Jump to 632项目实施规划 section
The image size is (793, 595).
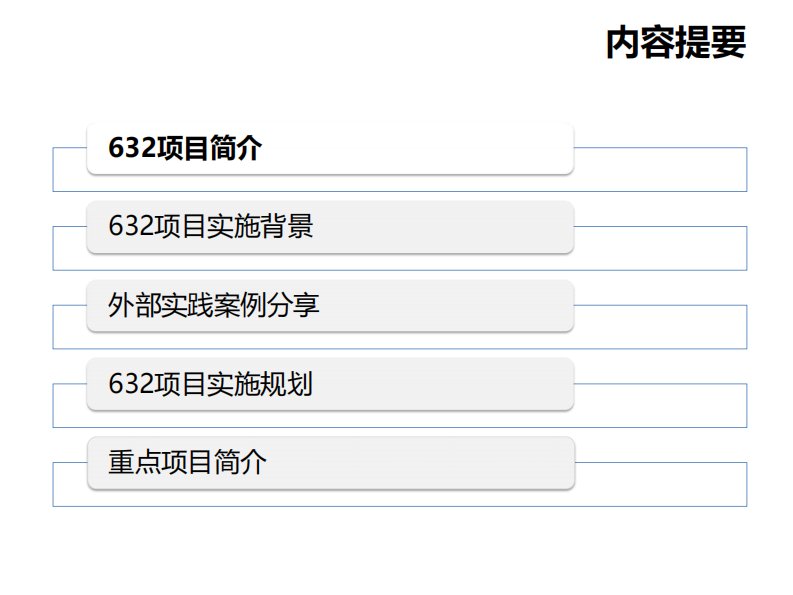click(x=330, y=384)
